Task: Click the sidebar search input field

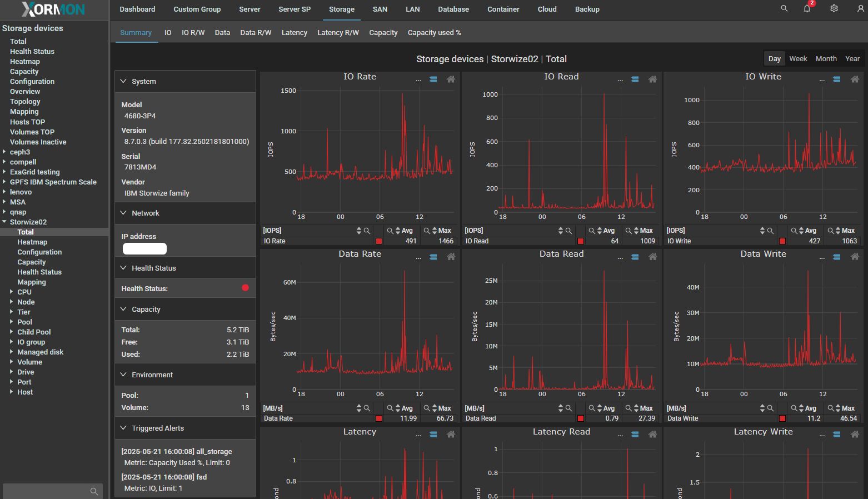Action: (53, 491)
